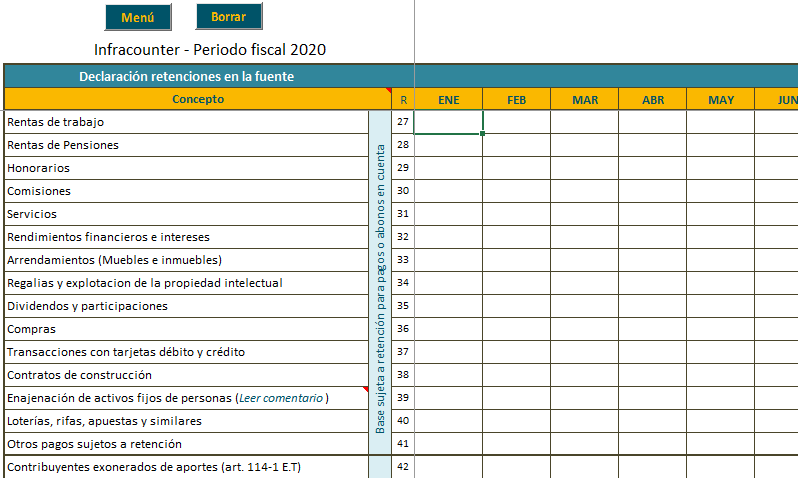798x478 pixels.
Task: Select the Servicios cell under MAR
Action: coord(584,214)
